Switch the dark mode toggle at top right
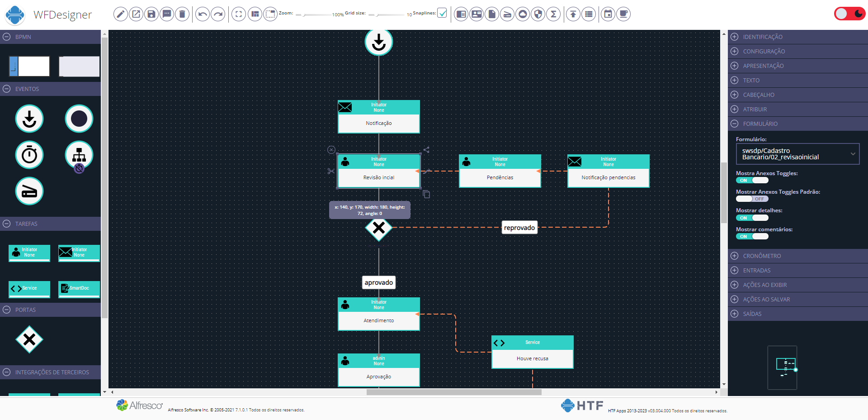This screenshot has width=868, height=420. 849,14
